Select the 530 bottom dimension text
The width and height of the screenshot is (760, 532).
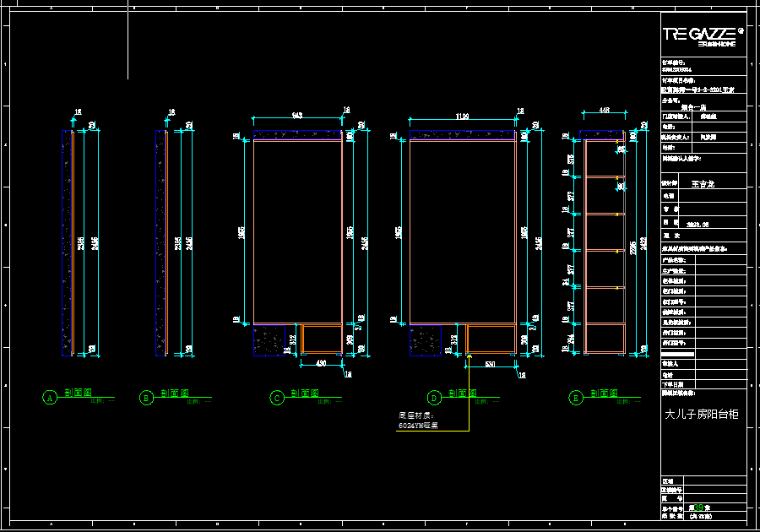[x=490, y=364]
